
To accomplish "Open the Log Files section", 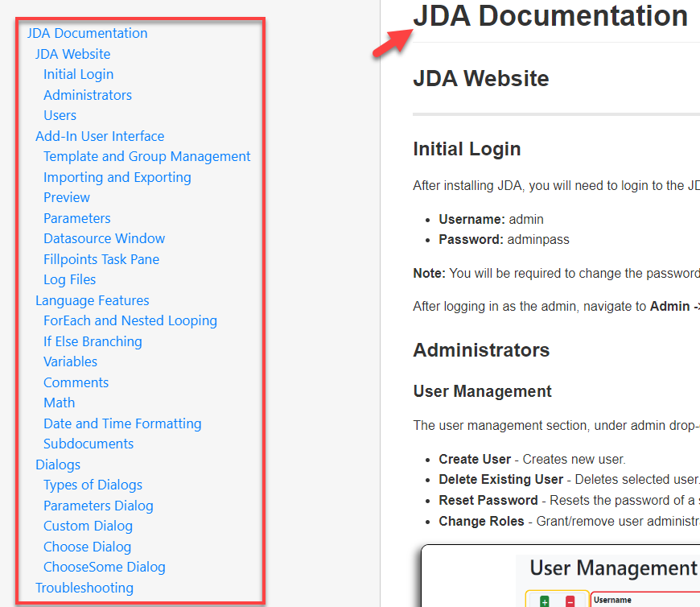I will tap(69, 279).
